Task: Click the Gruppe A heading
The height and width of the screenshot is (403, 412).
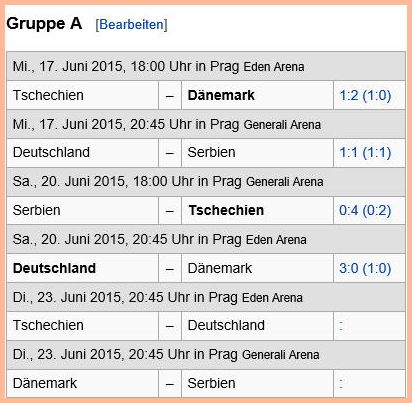Action: (44, 24)
